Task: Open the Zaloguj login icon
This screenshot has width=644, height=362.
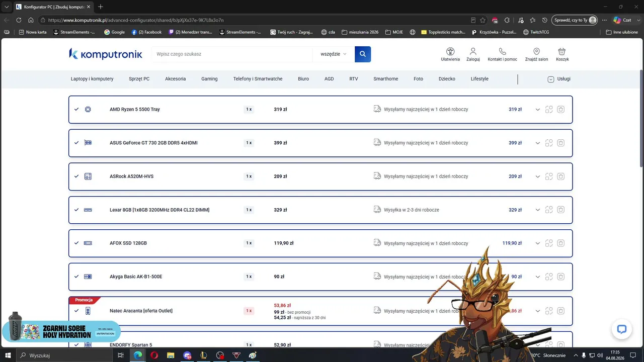Action: tap(473, 54)
